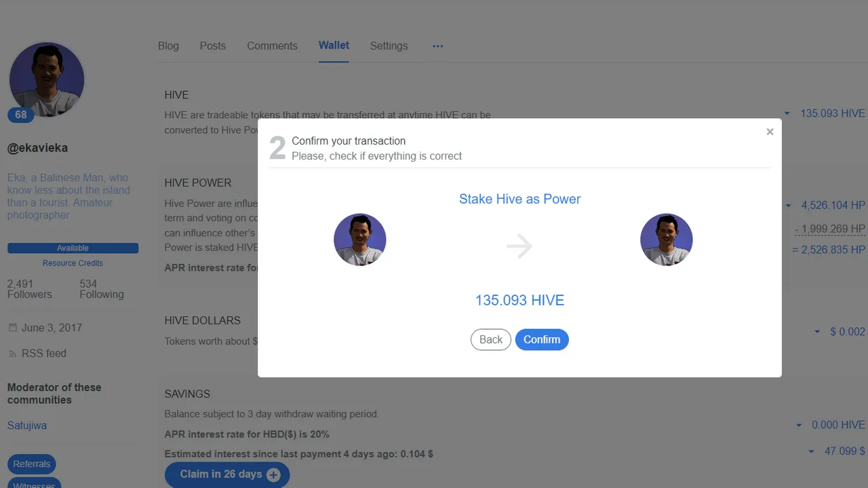This screenshot has width=868, height=488.
Task: Click the reputation badge 68
Action: pyautogui.click(x=21, y=115)
